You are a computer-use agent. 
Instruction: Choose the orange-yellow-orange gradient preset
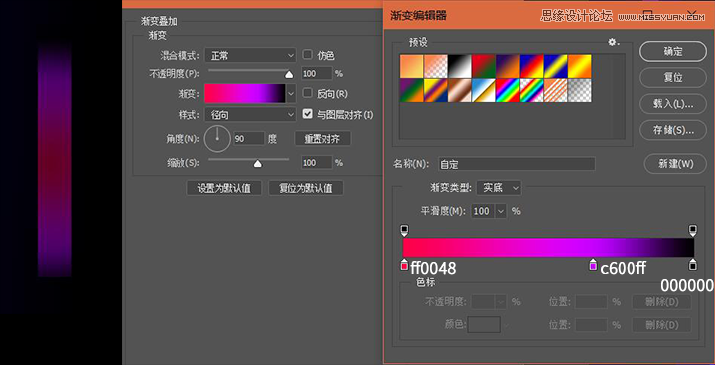[580, 66]
